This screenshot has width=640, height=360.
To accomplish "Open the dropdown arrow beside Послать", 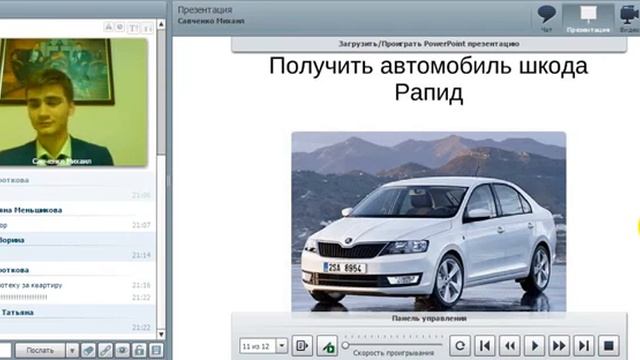I will tap(72, 350).
